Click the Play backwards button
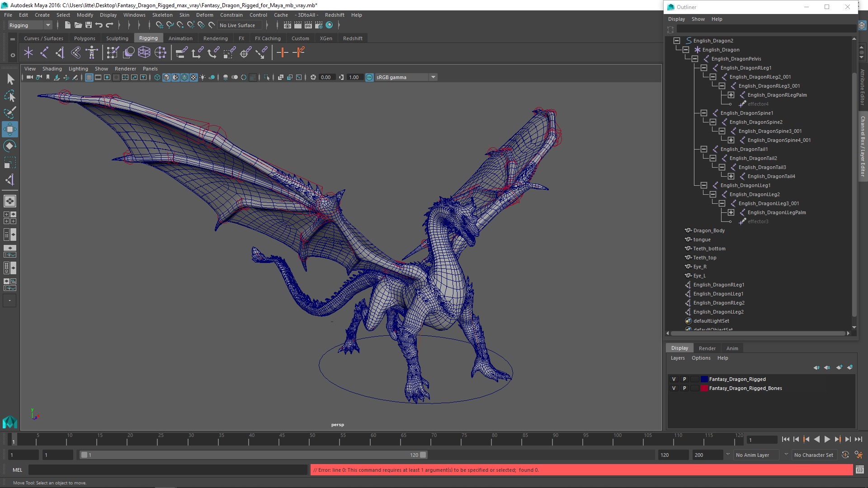This screenshot has height=488, width=868. 816,439
